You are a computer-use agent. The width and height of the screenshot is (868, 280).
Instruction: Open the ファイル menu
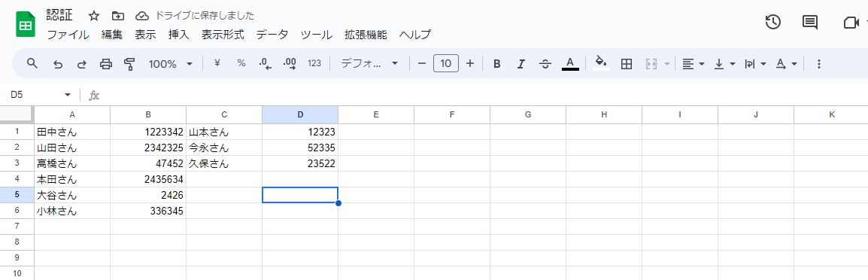tap(68, 35)
